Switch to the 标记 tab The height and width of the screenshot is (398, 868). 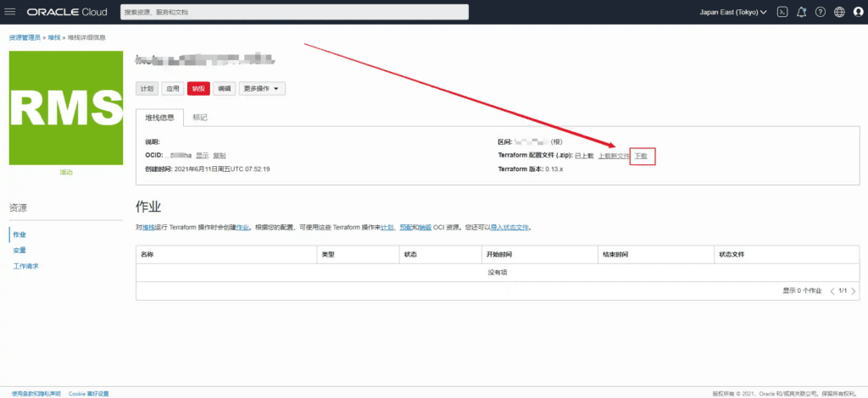coord(199,117)
